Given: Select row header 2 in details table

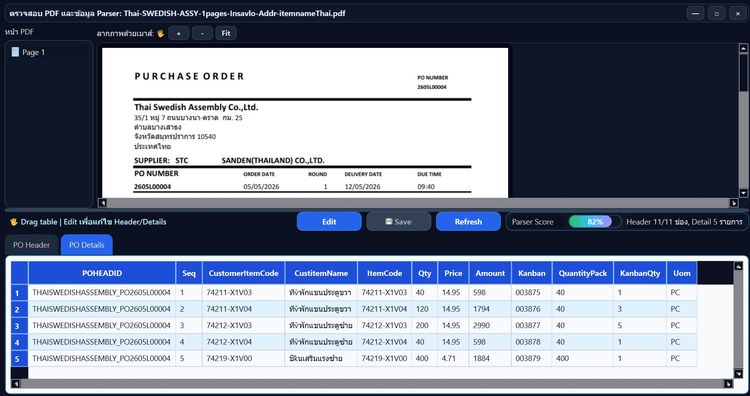Looking at the screenshot, I should tap(20, 309).
